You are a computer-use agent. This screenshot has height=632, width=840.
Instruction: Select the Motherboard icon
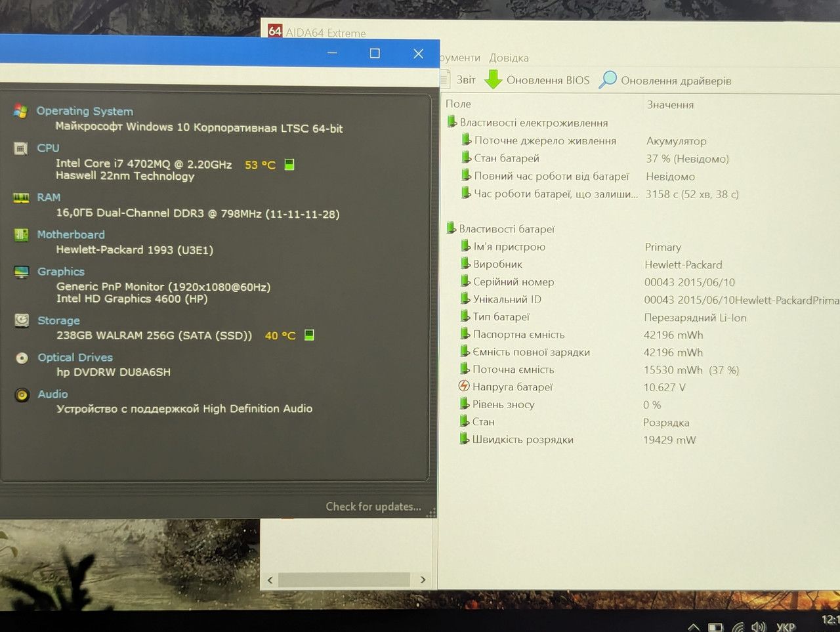tap(21, 234)
